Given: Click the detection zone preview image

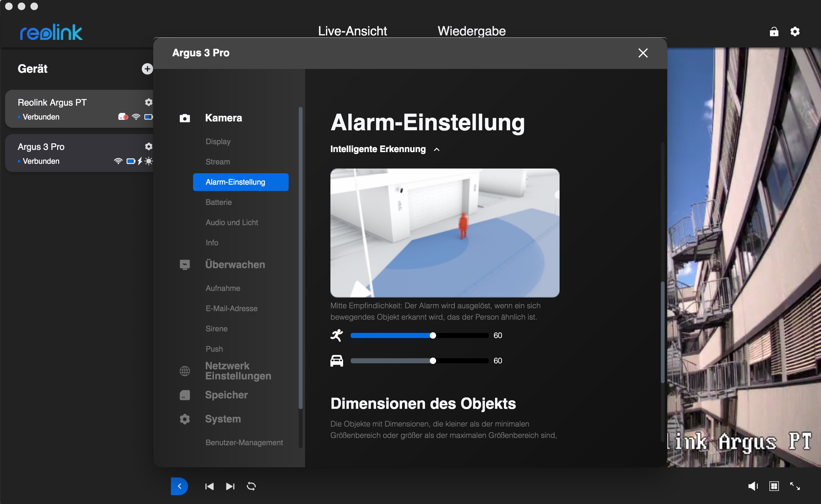Looking at the screenshot, I should [445, 233].
